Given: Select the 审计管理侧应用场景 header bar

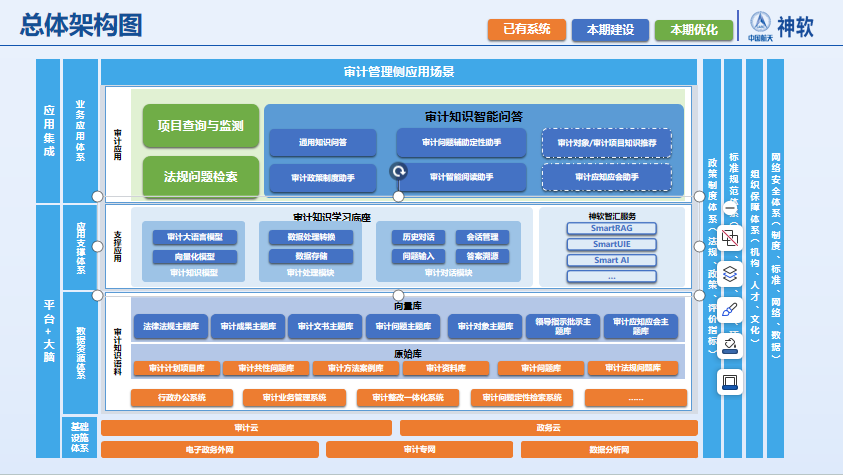Looking at the screenshot, I should point(399,71).
